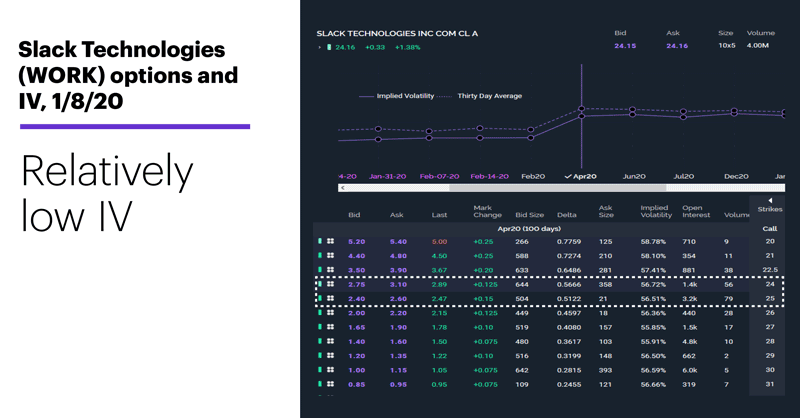Click the 6.0k open interest value
Screen dimensions: 800x418
pyautogui.click(x=690, y=370)
